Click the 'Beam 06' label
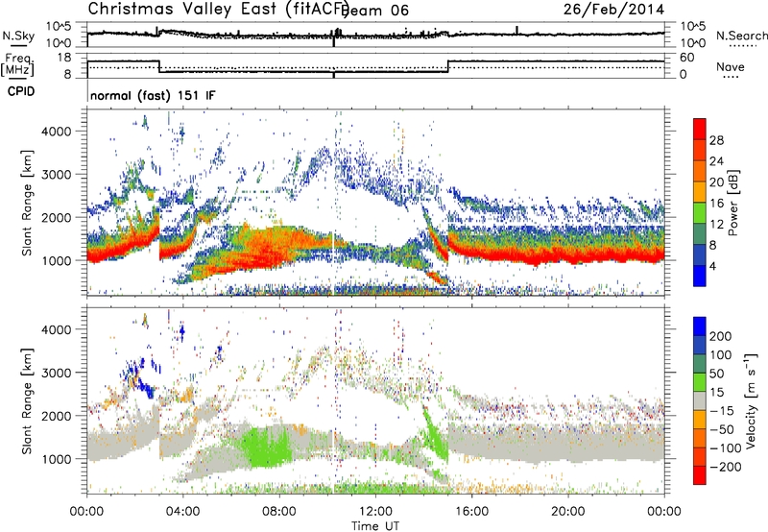This screenshot has height=532, width=768. click(x=374, y=11)
